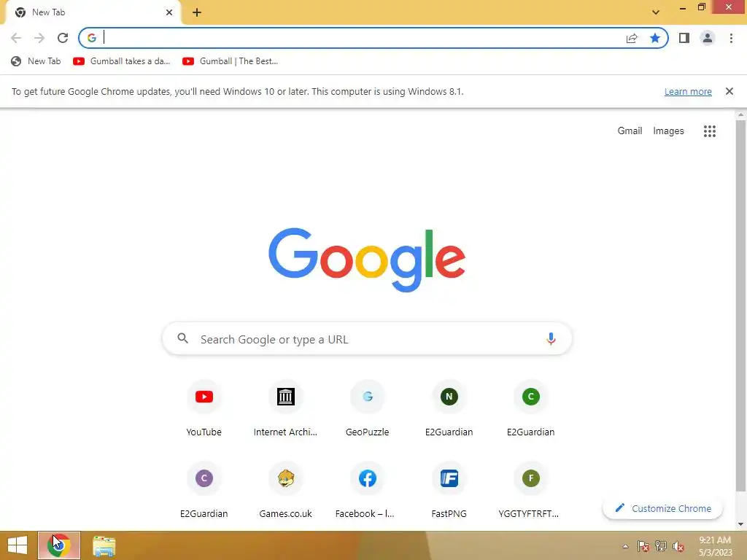This screenshot has height=560, width=747.
Task: Dismiss the Windows update notice with its X
Action: [729, 91]
